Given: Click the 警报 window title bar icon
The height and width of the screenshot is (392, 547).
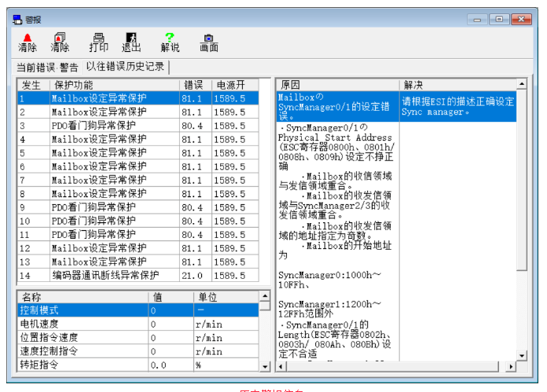Looking at the screenshot, I should point(17,20).
